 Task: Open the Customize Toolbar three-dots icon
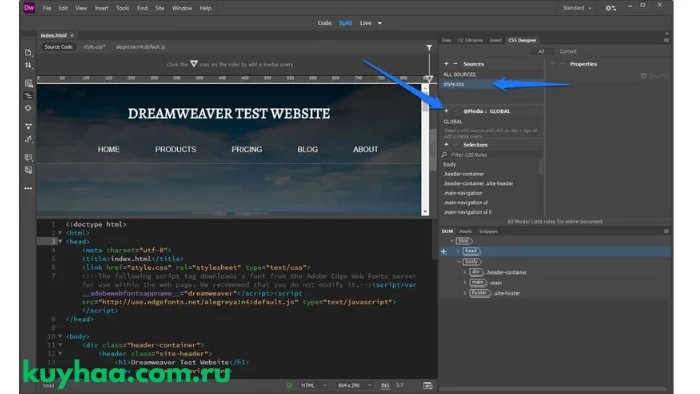tap(28, 188)
